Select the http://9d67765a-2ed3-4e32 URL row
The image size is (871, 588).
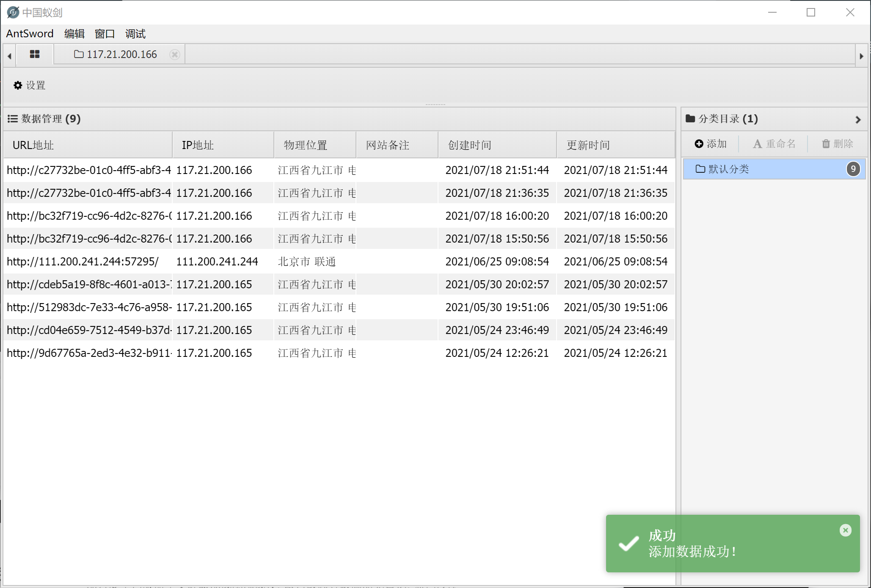339,353
